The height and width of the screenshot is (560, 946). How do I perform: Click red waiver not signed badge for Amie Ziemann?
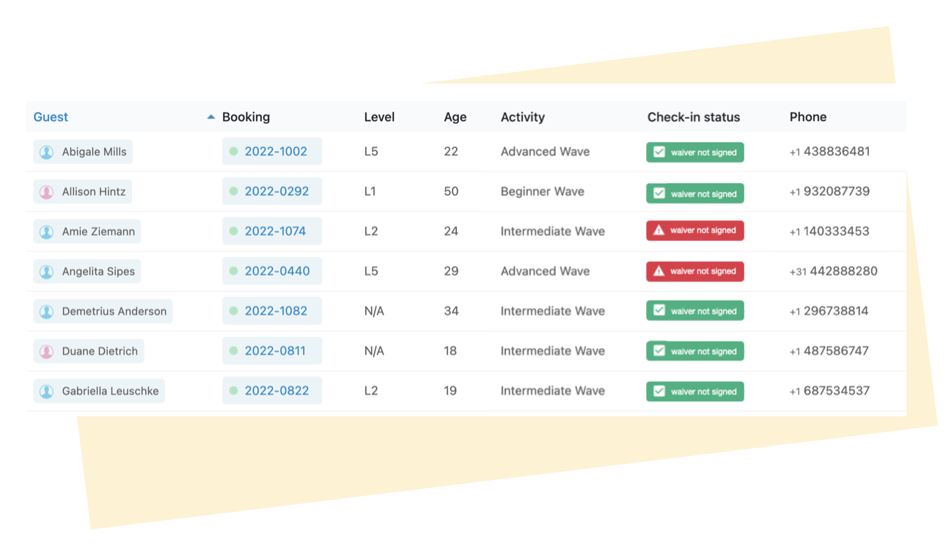pos(695,230)
